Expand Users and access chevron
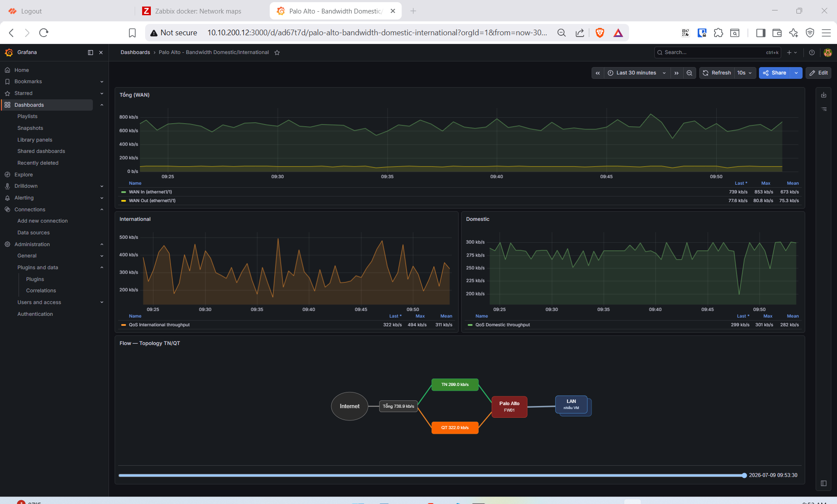837x504 pixels. pyautogui.click(x=102, y=302)
